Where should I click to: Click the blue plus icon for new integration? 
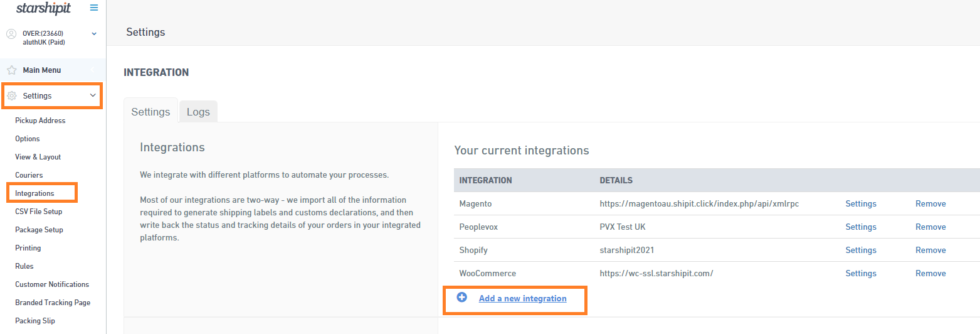coord(462,298)
